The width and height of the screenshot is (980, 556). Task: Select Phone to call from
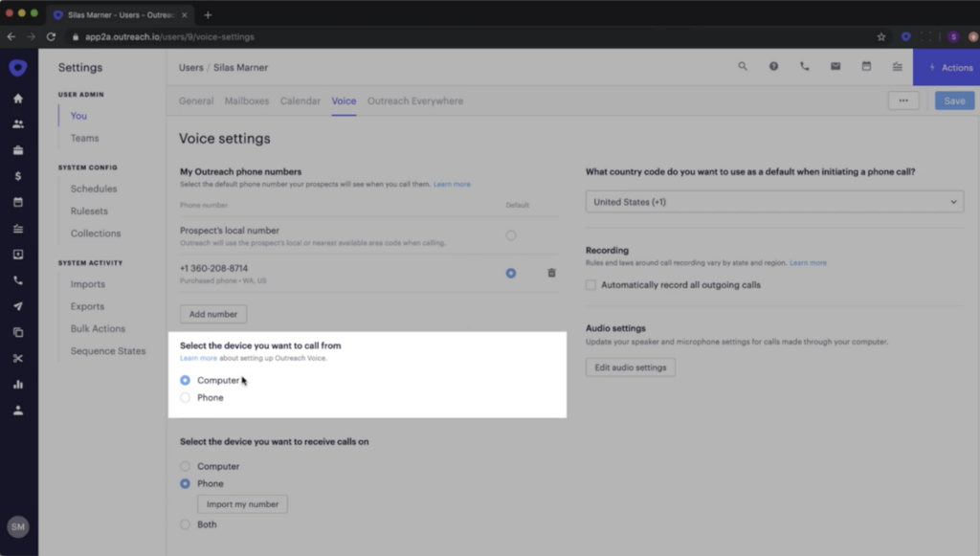point(185,397)
